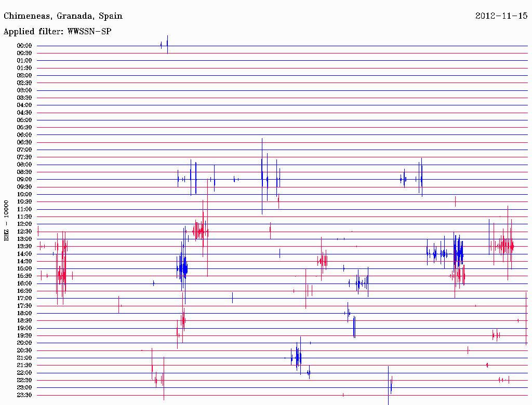Click the '02:30' time label
532x405 pixels.
click(x=24, y=83)
